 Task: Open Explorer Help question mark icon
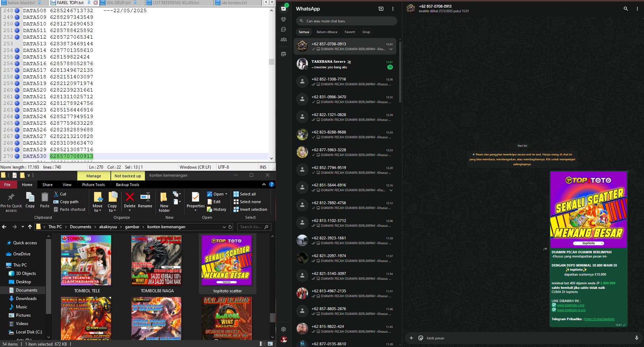(272, 184)
